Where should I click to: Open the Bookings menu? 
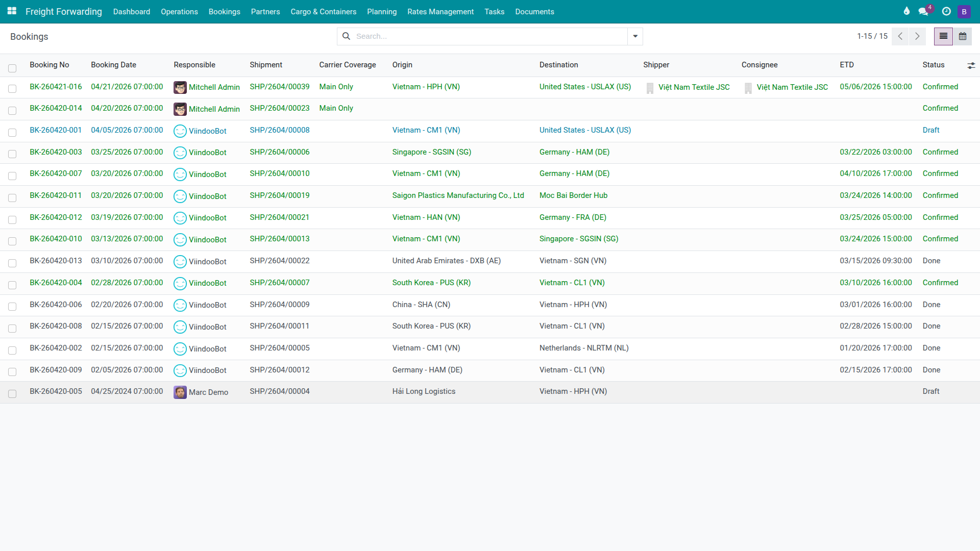(x=225, y=11)
